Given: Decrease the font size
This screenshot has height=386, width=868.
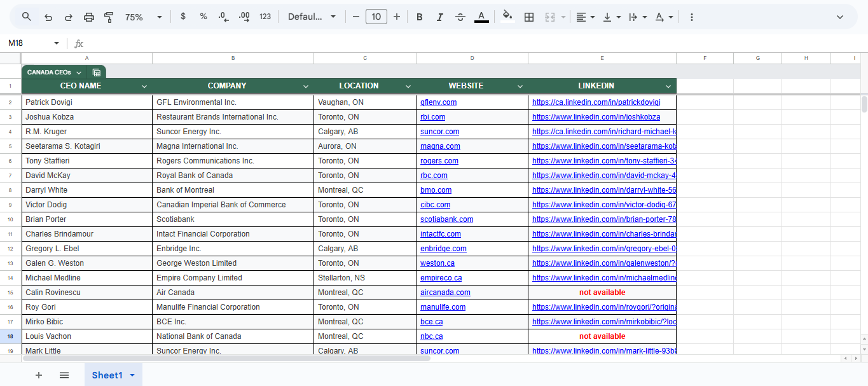Looking at the screenshot, I should (x=356, y=17).
